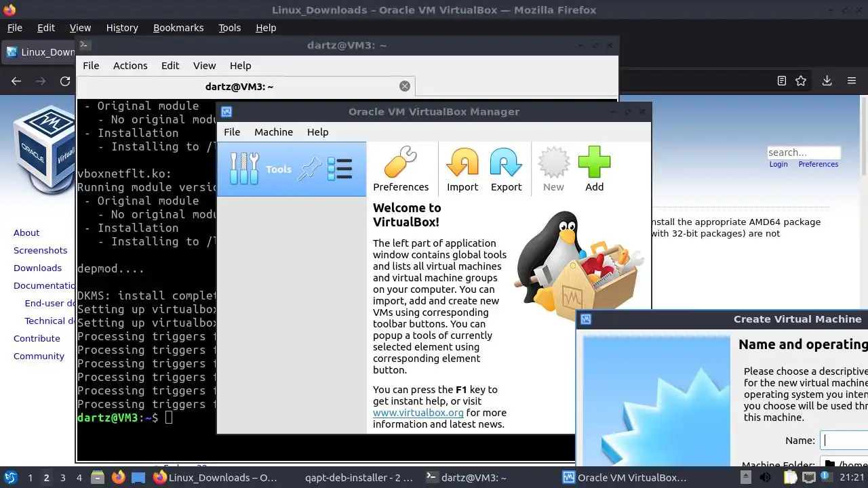Open Firefox Bookmarks menu
868x488 pixels.
(178, 28)
